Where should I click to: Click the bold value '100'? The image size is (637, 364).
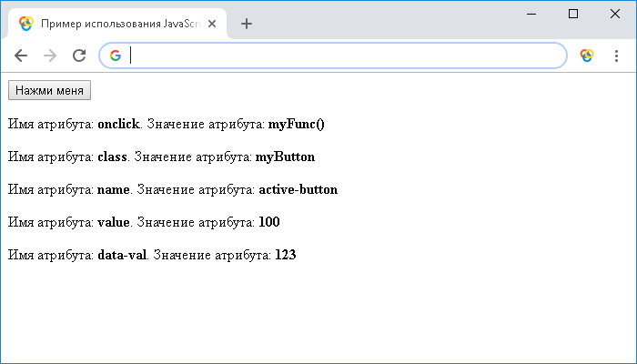pyautogui.click(x=269, y=222)
